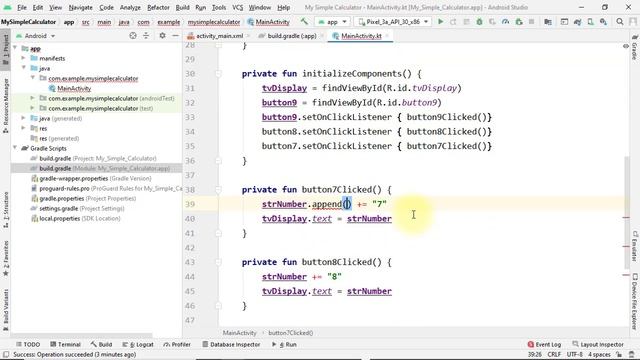640x360 pixels.
Task: Click the Debug app bug icon
Action: (x=480, y=22)
